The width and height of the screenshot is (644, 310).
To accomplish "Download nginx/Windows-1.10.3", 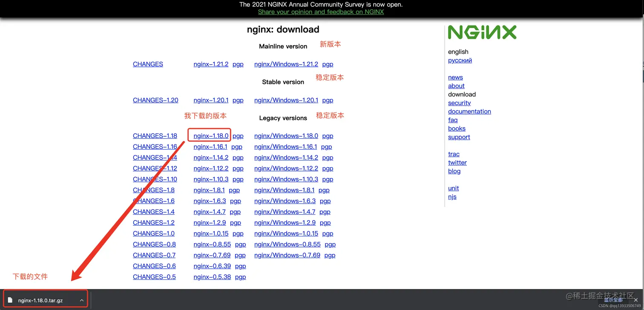I will (286, 180).
